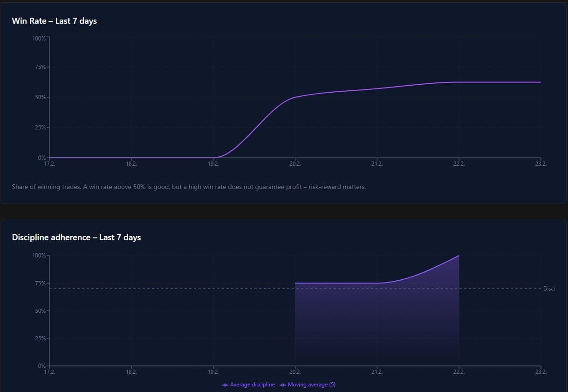Click the win rate description text below chart
The height and width of the screenshot is (392, 568).
pyautogui.click(x=189, y=187)
